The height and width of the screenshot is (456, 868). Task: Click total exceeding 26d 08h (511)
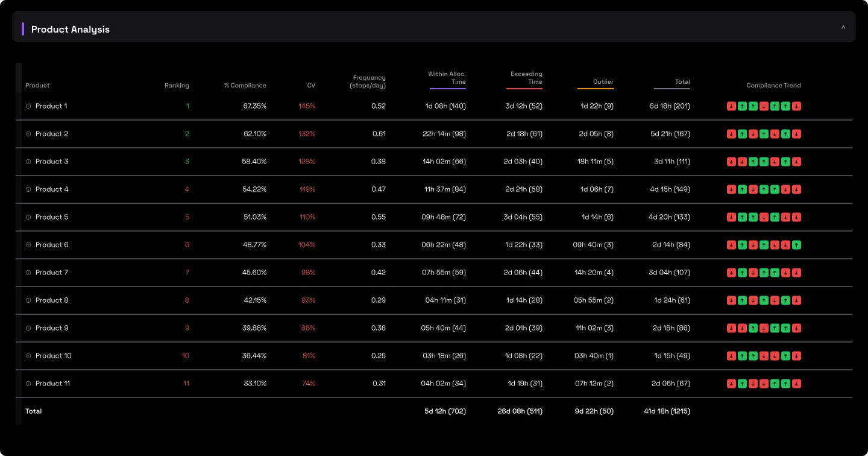tap(520, 411)
